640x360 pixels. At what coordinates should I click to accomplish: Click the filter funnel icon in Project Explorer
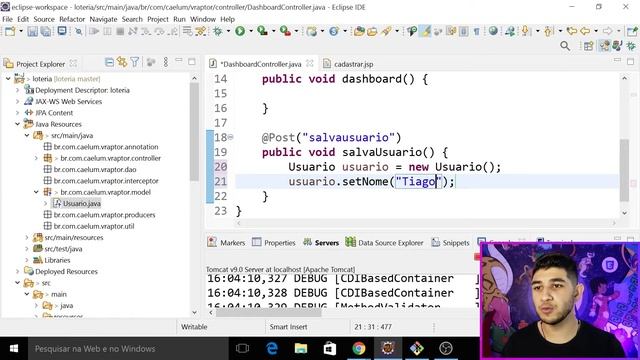click(134, 62)
